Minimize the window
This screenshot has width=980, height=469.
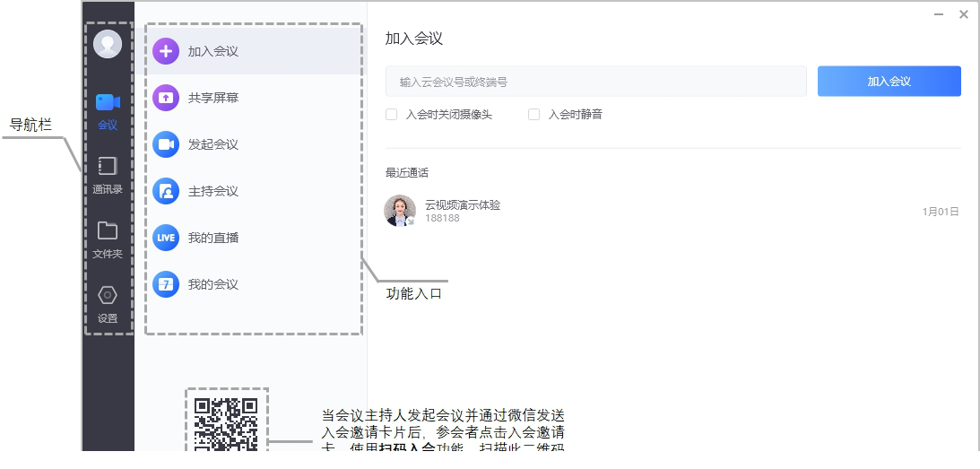[x=938, y=14]
